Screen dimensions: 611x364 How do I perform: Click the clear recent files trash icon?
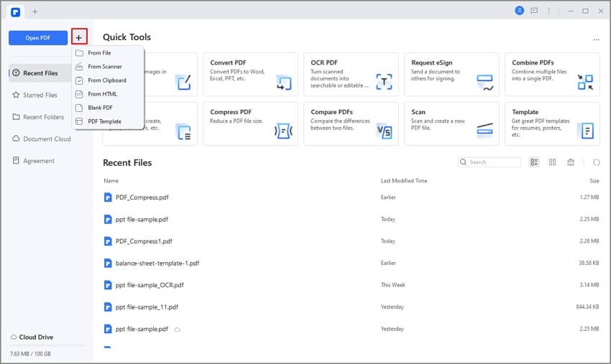[571, 162]
